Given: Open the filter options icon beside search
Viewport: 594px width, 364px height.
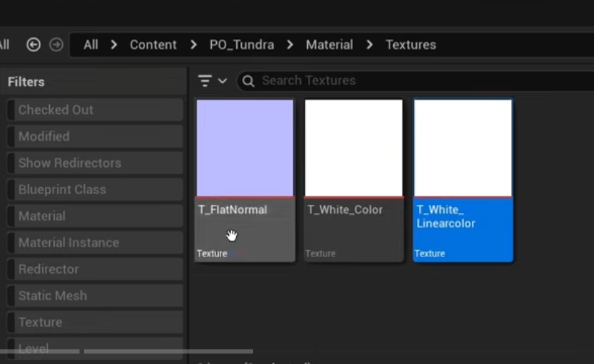Looking at the screenshot, I should (205, 81).
